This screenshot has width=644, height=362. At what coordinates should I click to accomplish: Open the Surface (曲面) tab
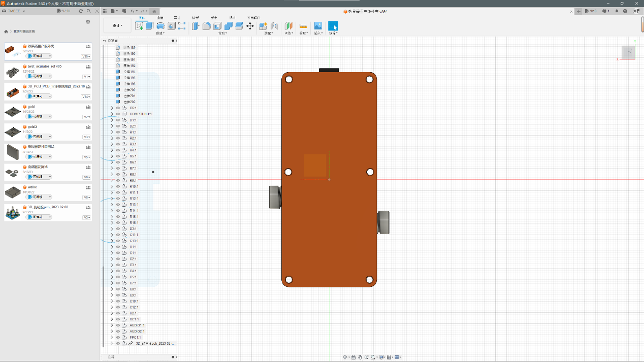click(160, 18)
